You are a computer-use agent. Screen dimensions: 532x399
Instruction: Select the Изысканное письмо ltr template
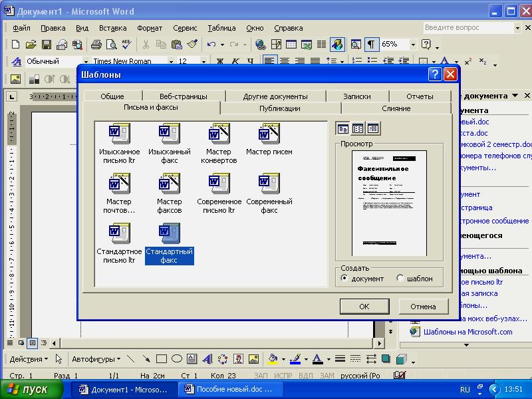pos(119,144)
